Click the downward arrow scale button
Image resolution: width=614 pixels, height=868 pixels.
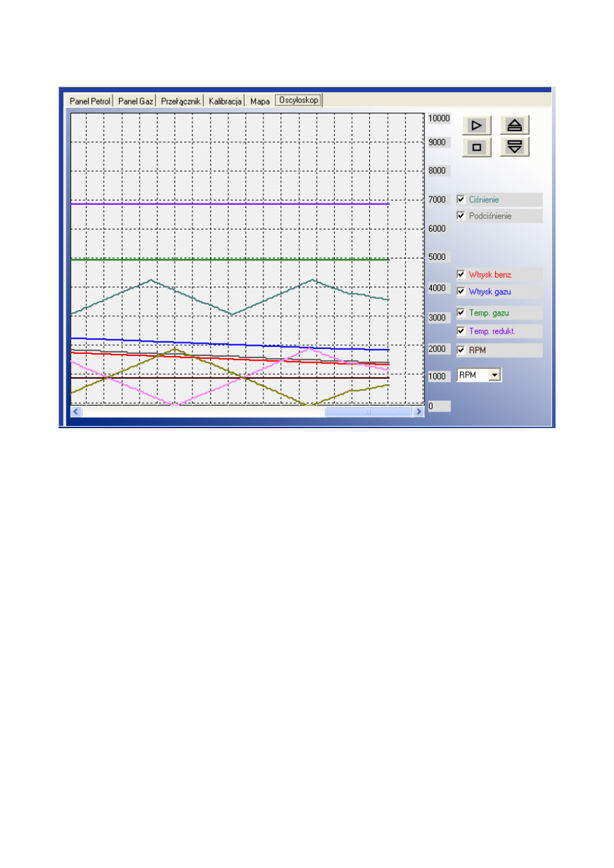(514, 147)
